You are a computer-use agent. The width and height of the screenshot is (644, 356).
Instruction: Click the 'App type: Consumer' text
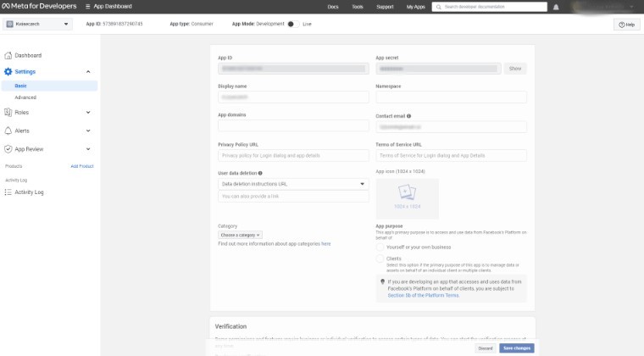[192, 25]
